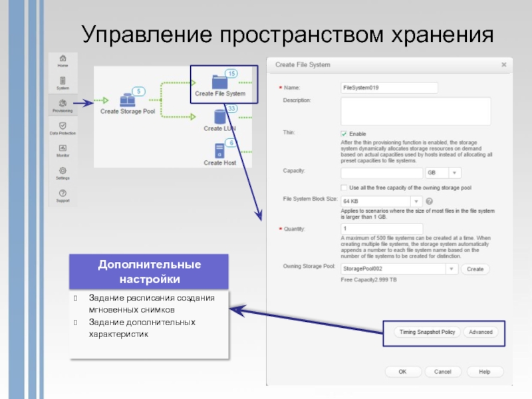532x399 pixels.
Task: Click the count badge 6 on Host
Action: pos(231,142)
